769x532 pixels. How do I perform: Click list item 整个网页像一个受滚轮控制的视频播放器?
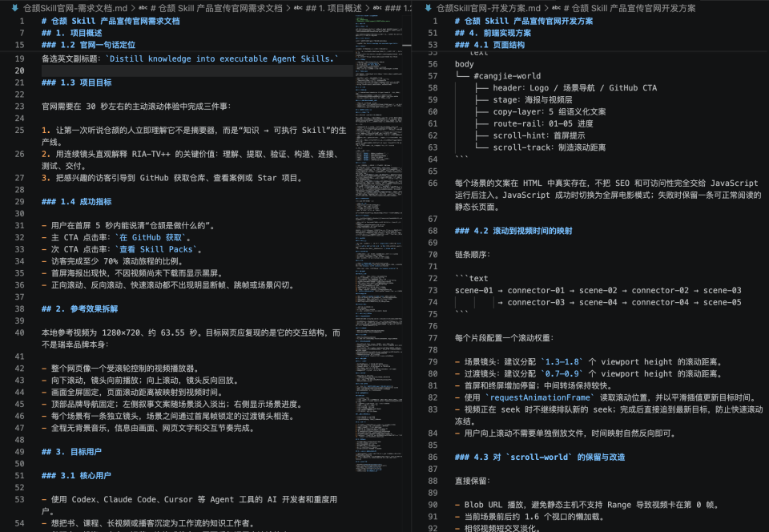(120, 369)
